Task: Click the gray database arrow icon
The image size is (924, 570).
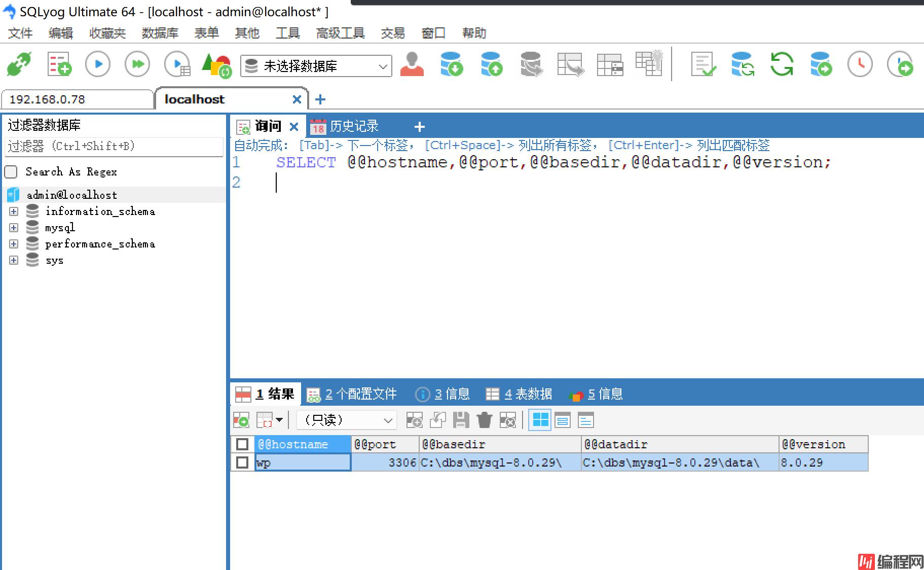Action: [x=531, y=64]
